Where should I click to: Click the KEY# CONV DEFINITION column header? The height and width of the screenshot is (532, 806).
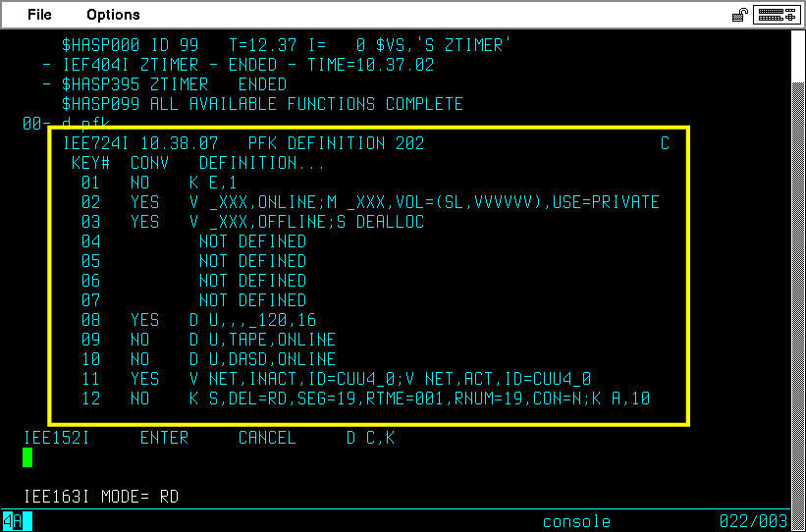[198, 163]
